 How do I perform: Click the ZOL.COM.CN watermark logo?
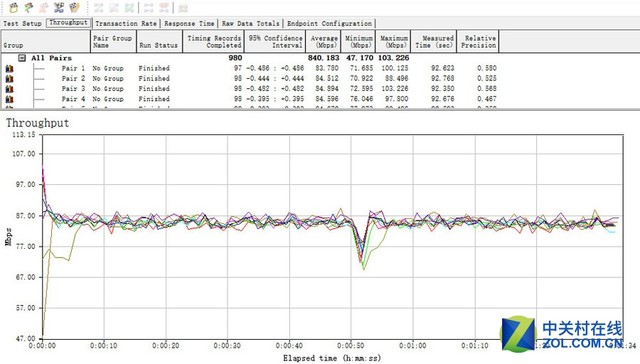[x=562, y=334]
